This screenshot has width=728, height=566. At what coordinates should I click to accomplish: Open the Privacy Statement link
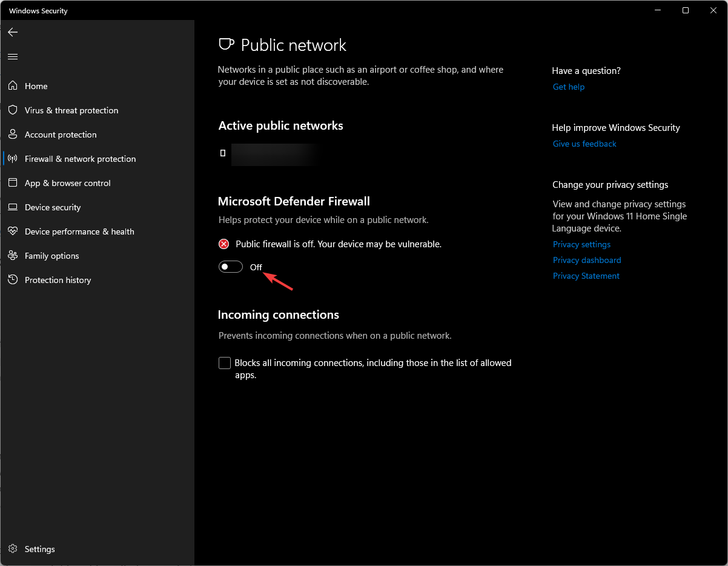click(586, 276)
